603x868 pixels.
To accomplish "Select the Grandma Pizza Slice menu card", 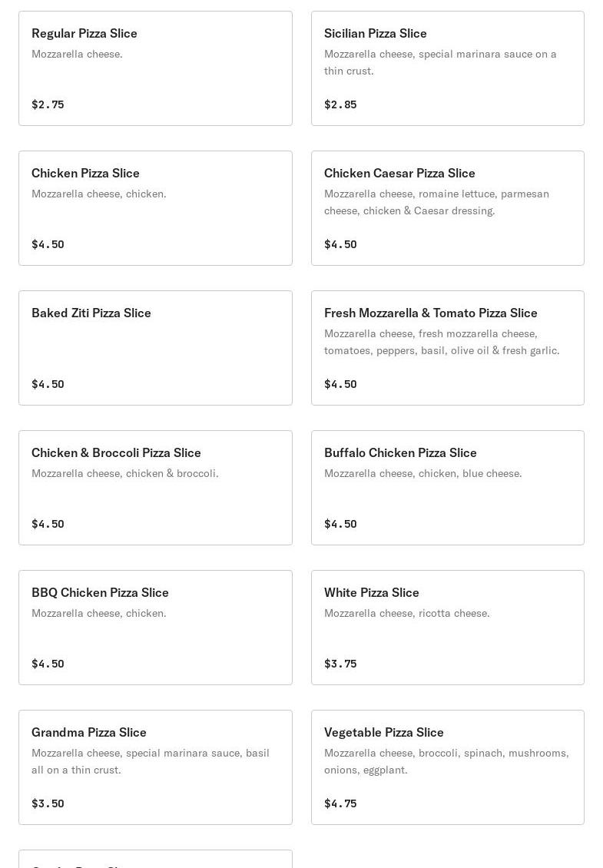I will (155, 767).
